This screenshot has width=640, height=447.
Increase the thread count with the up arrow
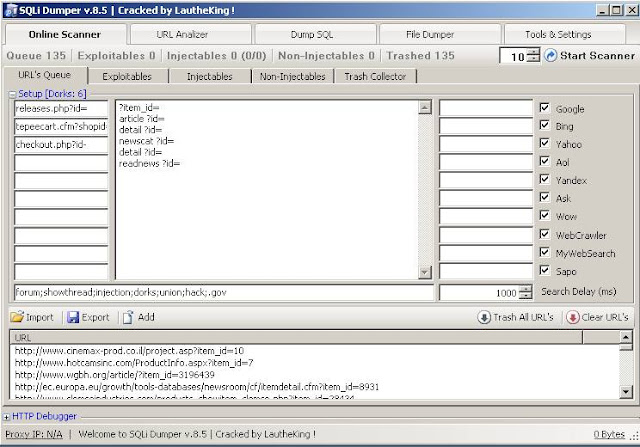pos(533,52)
